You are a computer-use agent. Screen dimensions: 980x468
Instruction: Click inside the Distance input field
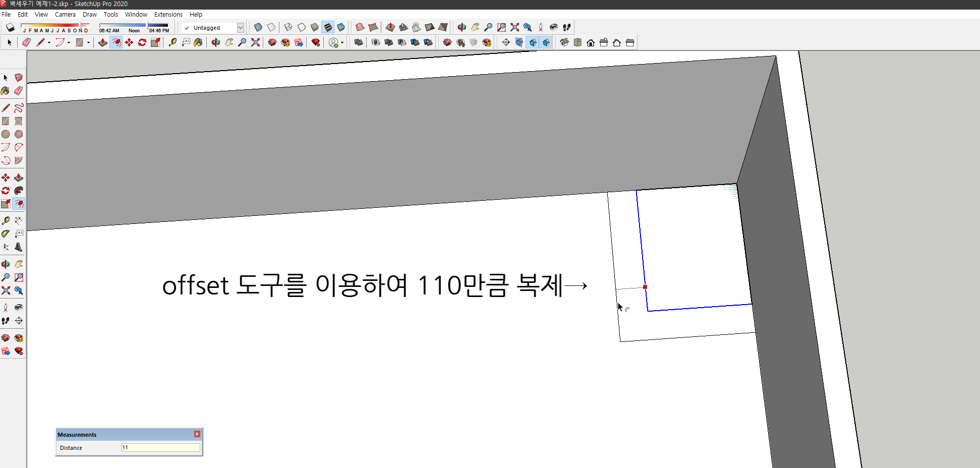pyautogui.click(x=160, y=447)
